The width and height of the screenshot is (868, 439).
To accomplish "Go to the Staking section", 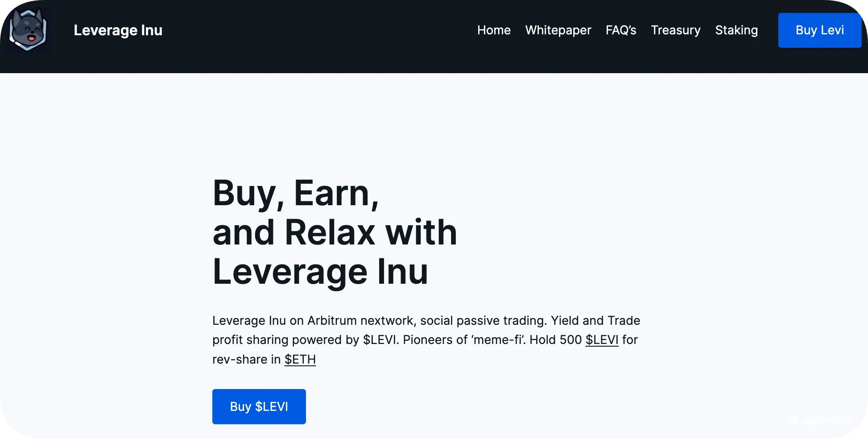I will 736,30.
